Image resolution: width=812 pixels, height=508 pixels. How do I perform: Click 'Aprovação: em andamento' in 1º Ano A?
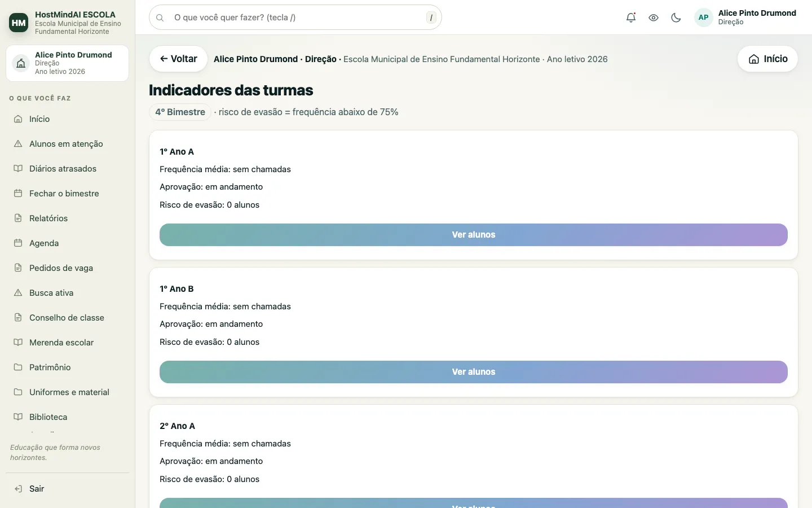click(x=211, y=187)
